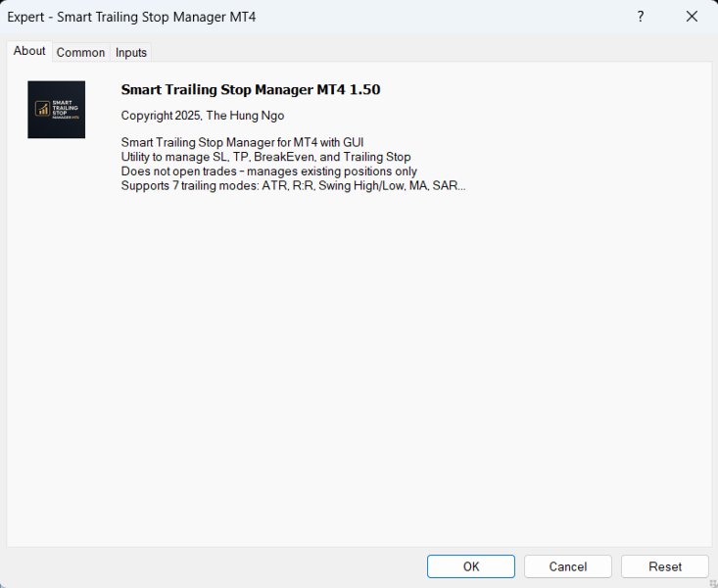Close the Expert dialog window
718x588 pixels.
point(692,17)
